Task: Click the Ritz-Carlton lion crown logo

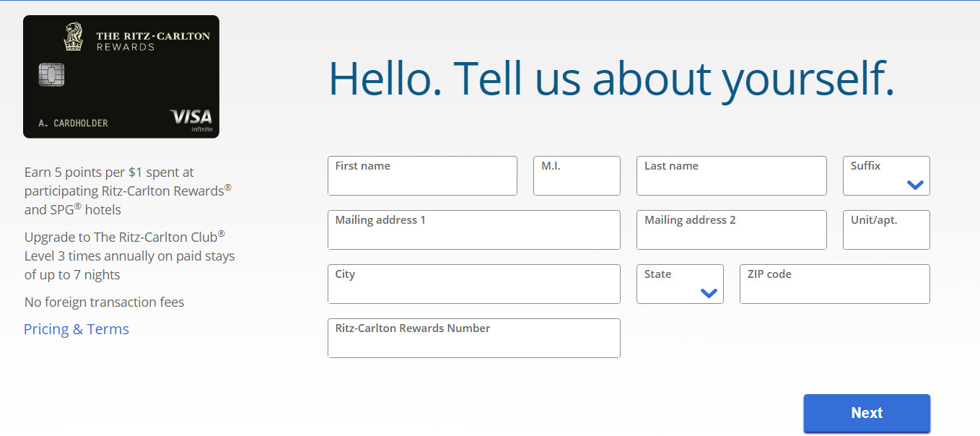Action: point(74,37)
